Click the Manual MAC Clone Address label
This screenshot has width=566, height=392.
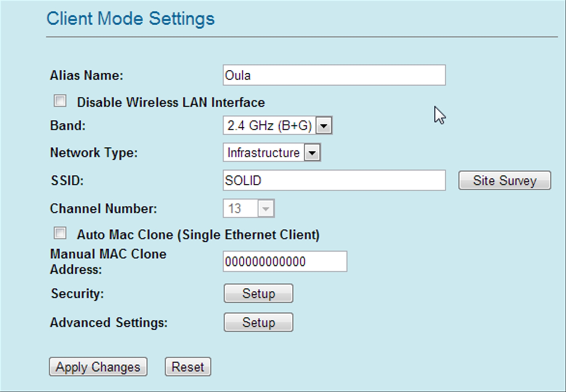[x=108, y=262]
